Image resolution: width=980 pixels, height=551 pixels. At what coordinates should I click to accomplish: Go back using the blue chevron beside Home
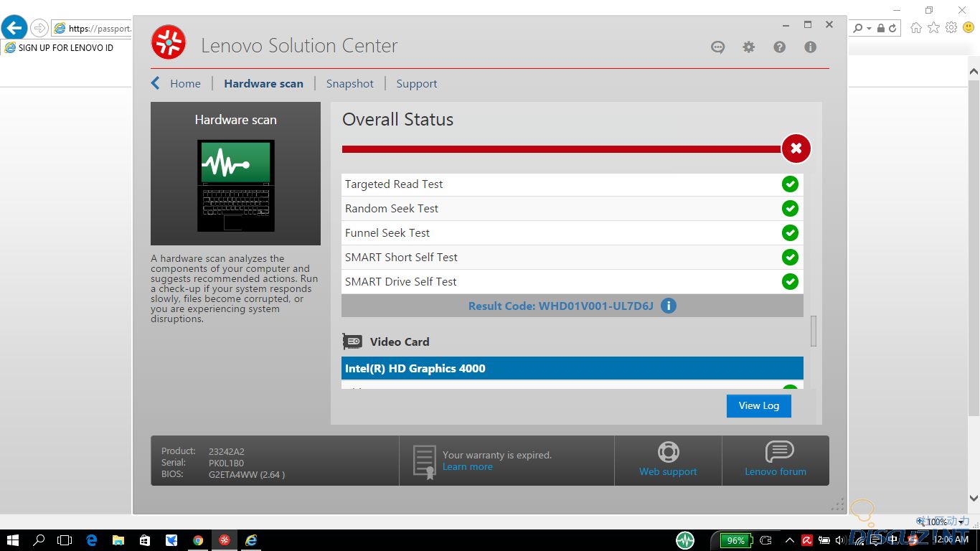pyautogui.click(x=155, y=83)
